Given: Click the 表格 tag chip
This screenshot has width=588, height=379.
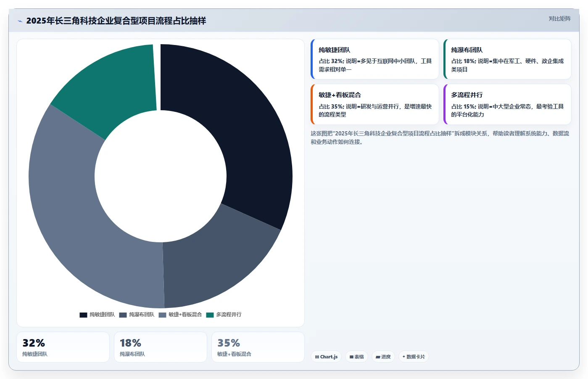Looking at the screenshot, I should tap(357, 357).
